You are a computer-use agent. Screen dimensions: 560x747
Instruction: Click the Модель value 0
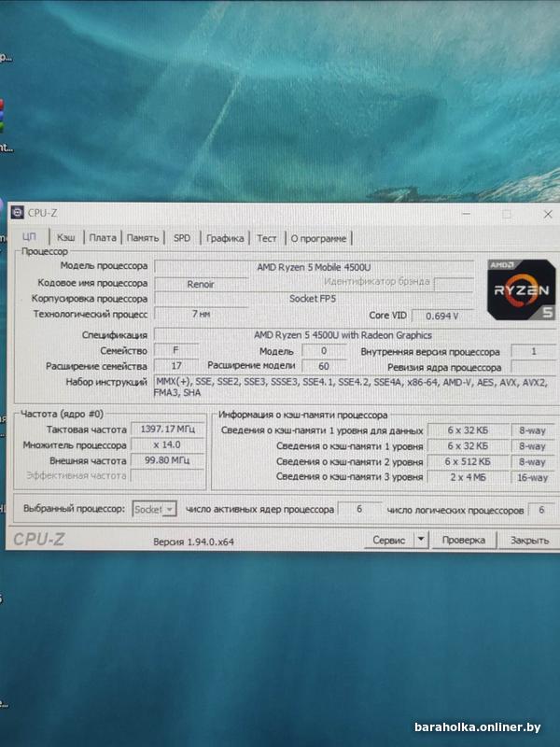[x=324, y=351]
